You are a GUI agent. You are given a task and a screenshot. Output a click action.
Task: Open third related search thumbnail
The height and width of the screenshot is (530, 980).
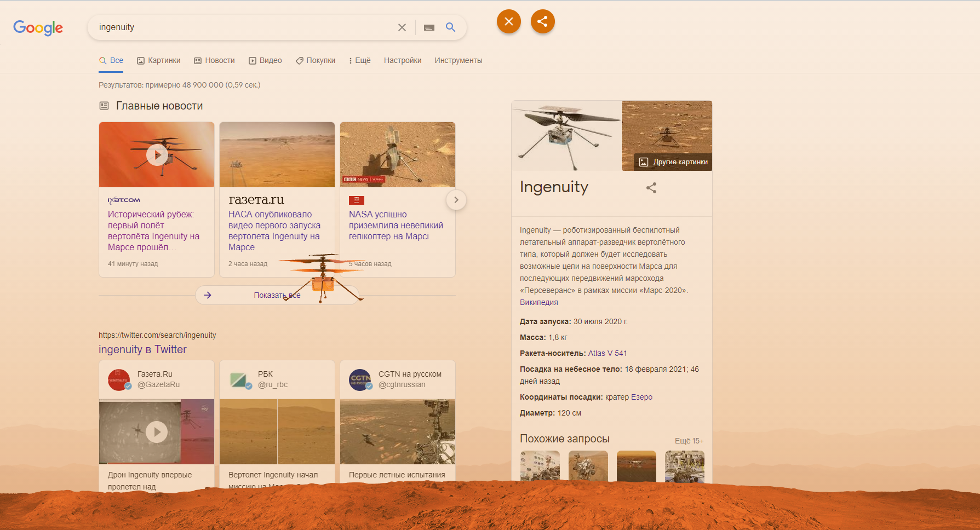tap(637, 466)
